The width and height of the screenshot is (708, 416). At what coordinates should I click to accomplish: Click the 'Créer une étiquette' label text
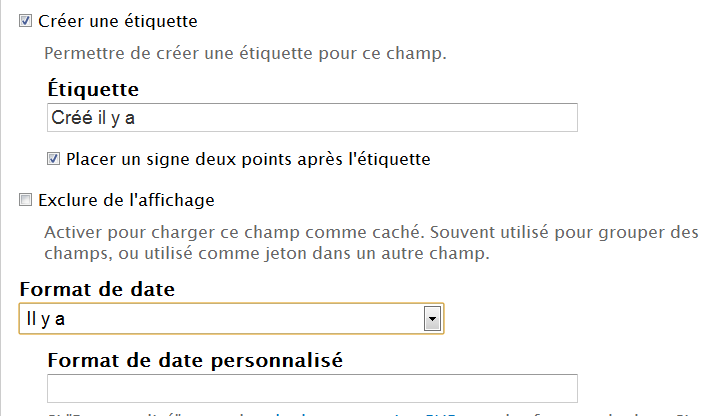click(117, 20)
